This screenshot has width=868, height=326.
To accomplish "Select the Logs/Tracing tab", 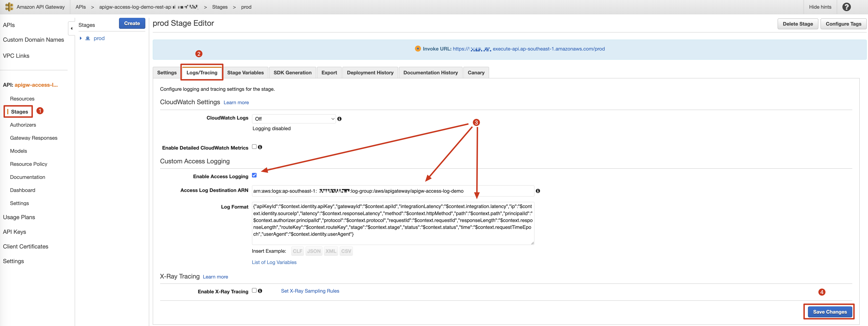I will pyautogui.click(x=202, y=72).
